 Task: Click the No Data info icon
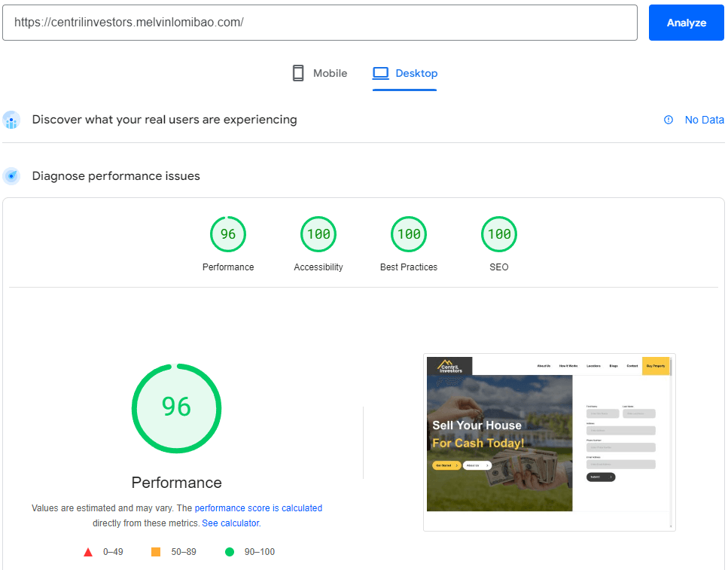click(669, 120)
